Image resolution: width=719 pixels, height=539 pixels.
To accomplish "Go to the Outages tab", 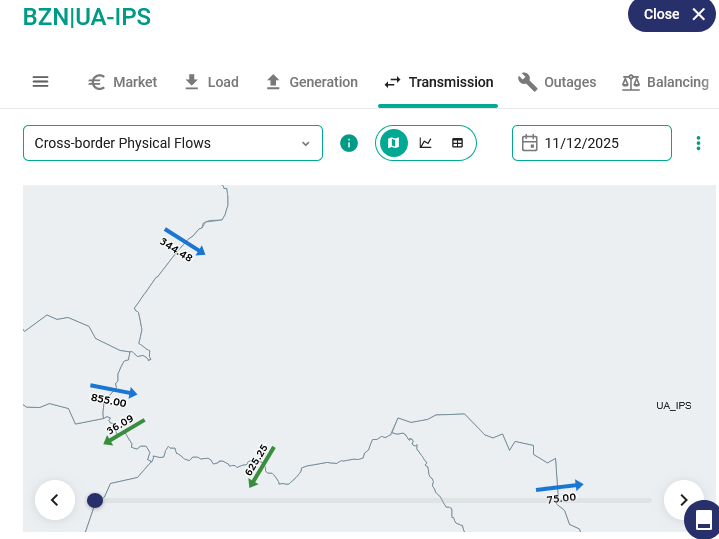I will click(x=557, y=82).
